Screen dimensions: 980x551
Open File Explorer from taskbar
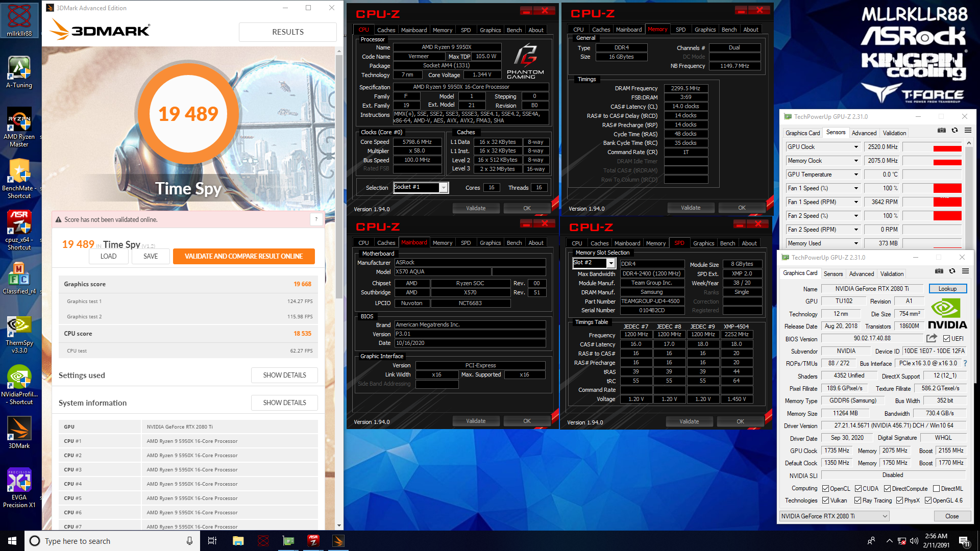point(238,541)
